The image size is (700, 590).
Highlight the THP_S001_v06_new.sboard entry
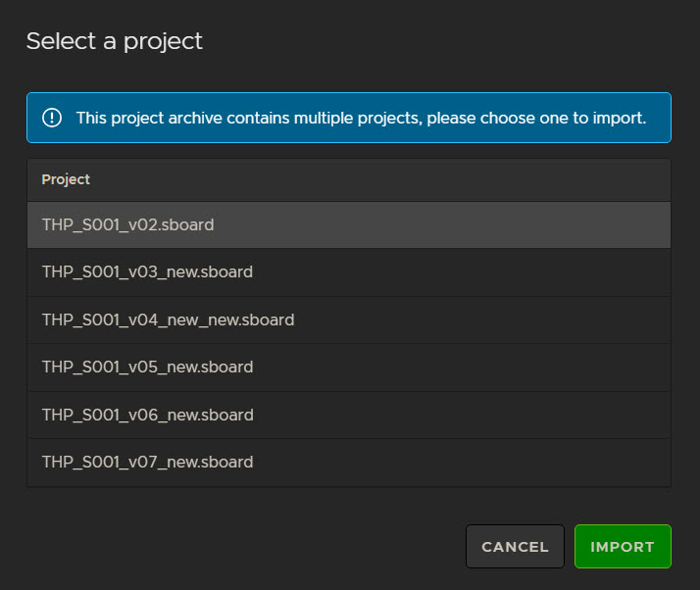[147, 415]
